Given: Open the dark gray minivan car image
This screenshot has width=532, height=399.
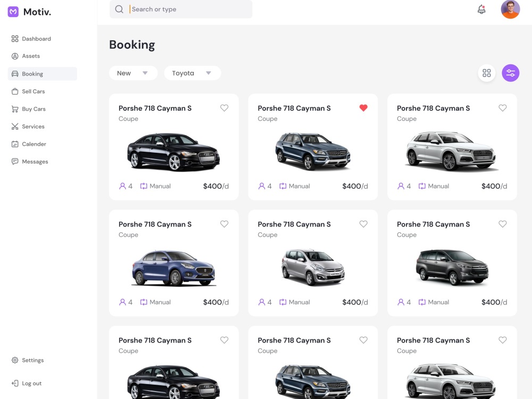Looking at the screenshot, I should (x=452, y=268).
